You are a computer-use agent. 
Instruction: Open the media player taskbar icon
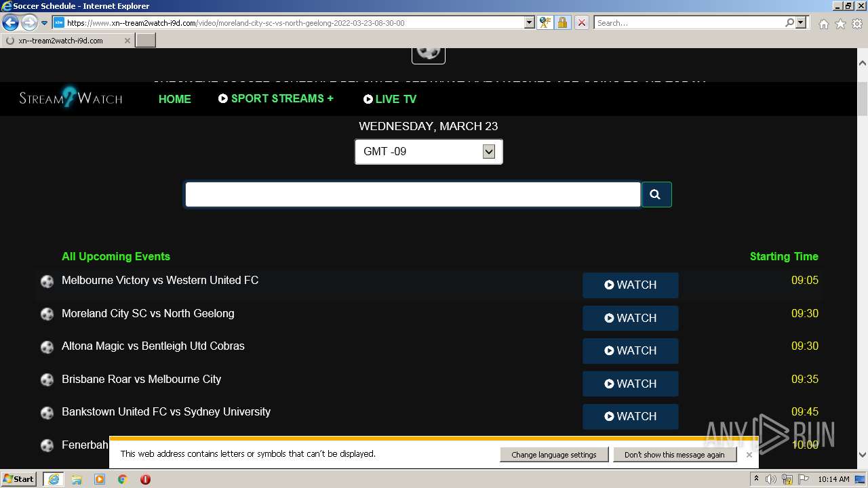tap(100, 479)
